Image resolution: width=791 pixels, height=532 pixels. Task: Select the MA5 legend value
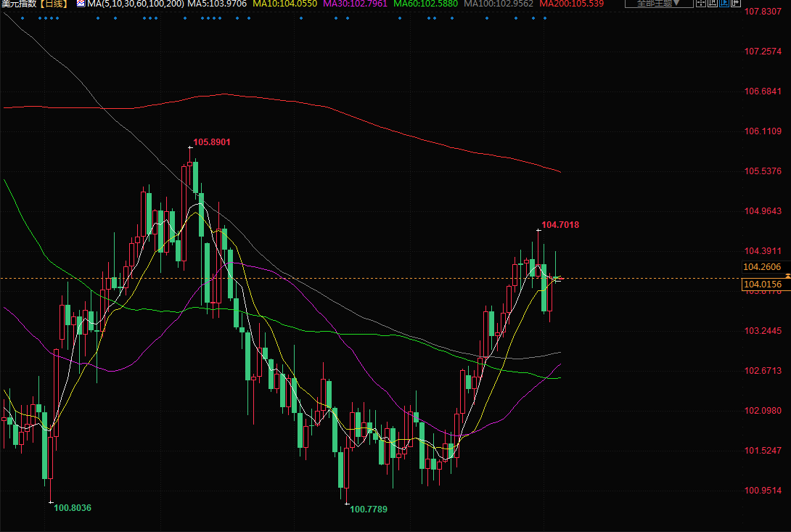tap(217, 4)
